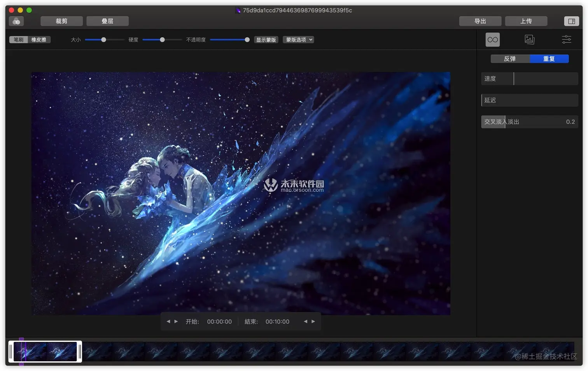
Task: Open the loop settings infinity tab
Action: (x=492, y=40)
